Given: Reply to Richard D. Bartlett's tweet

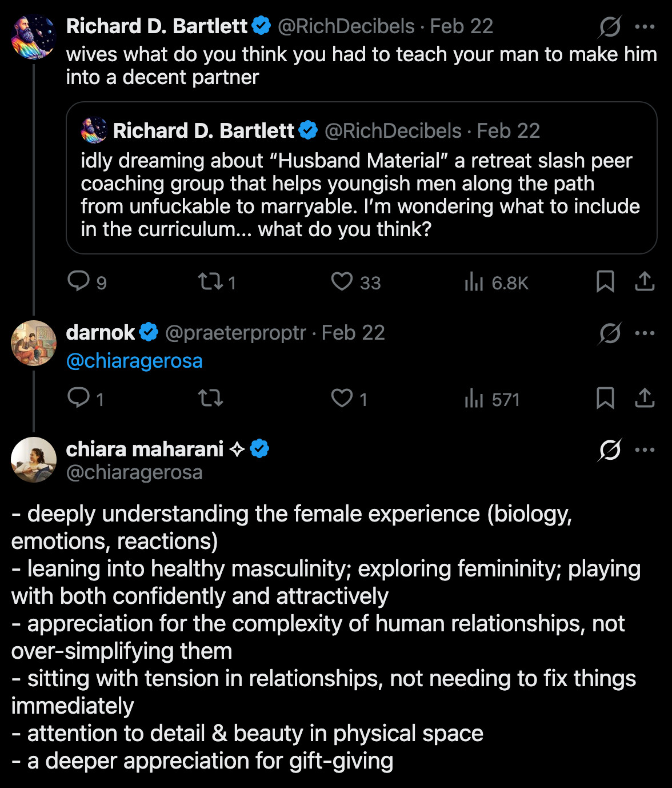Looking at the screenshot, I should coord(78,281).
